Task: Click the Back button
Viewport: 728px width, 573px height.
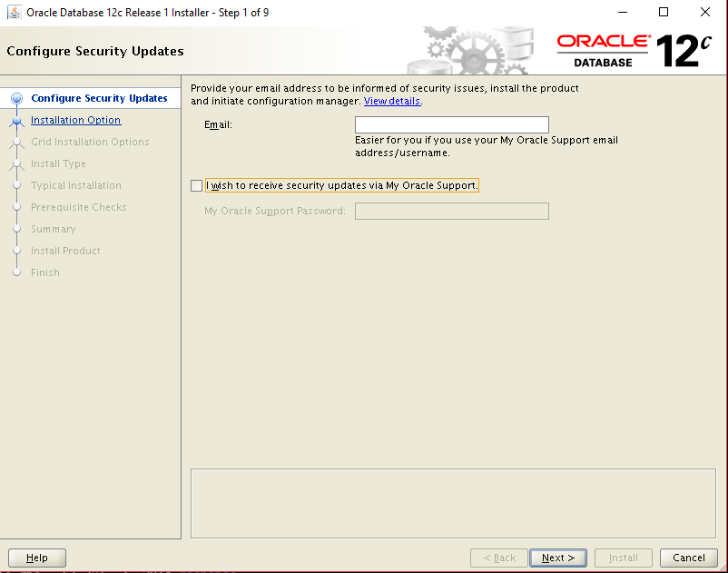Action: [499, 558]
